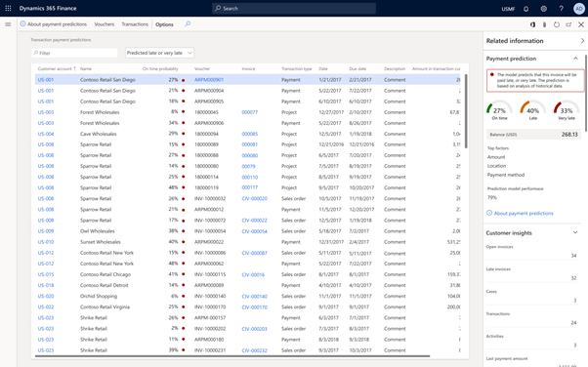Screen dimensions: 588x367
Task: Click the Open invoices value 34
Action: tap(573, 256)
